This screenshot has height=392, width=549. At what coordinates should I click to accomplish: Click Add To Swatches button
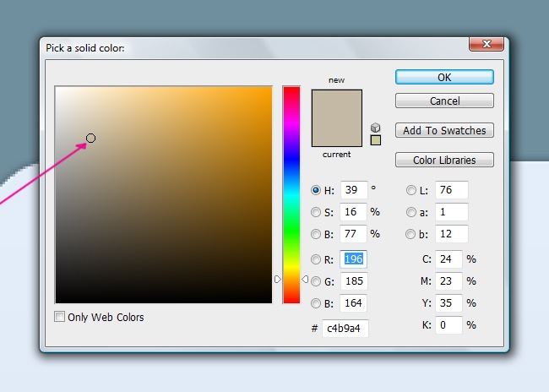(x=444, y=130)
